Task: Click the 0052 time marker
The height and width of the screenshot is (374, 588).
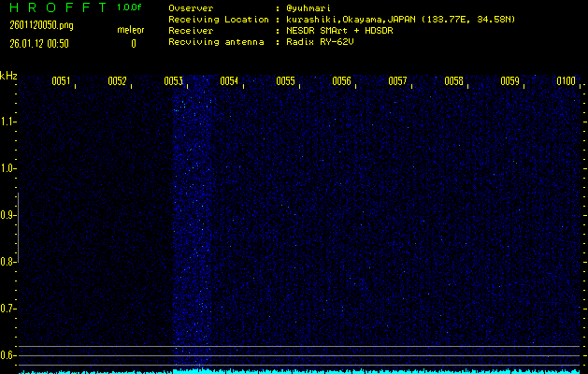Action: pyautogui.click(x=117, y=81)
